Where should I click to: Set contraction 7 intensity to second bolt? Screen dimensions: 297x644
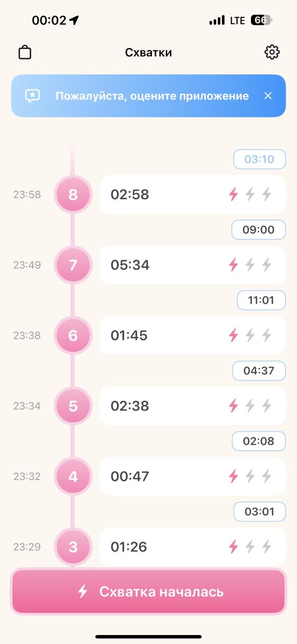pos(250,265)
